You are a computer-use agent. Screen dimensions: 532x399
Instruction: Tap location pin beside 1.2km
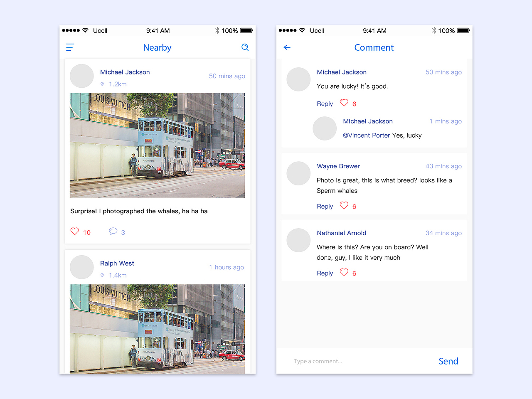point(102,84)
